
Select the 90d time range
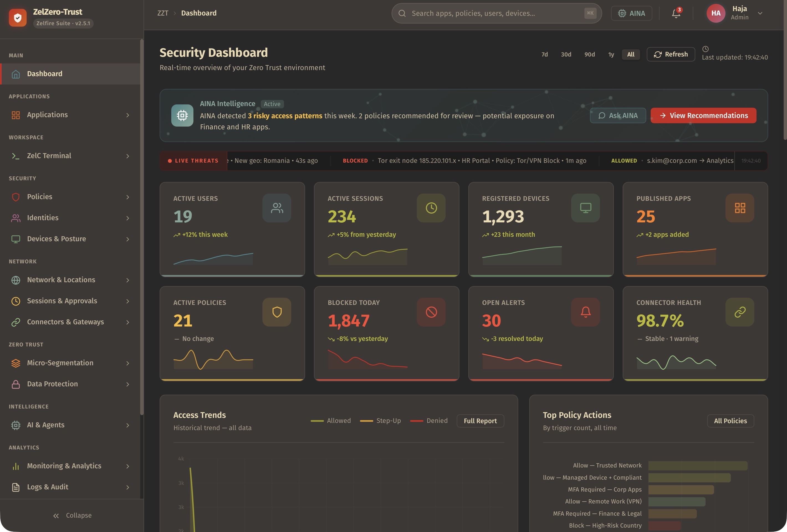590,55
